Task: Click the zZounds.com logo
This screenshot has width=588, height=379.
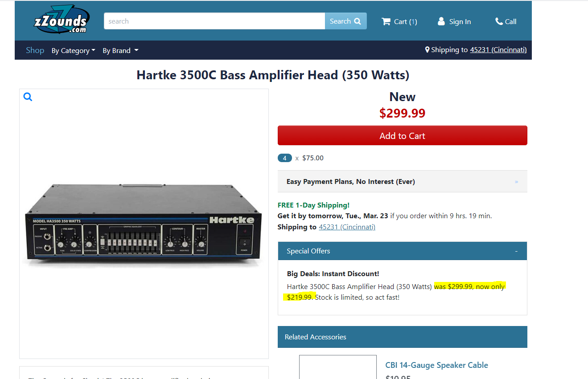Action: (x=62, y=20)
